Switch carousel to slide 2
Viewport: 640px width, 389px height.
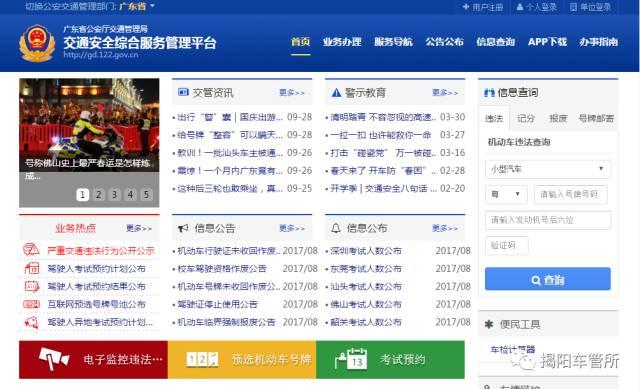click(x=98, y=195)
